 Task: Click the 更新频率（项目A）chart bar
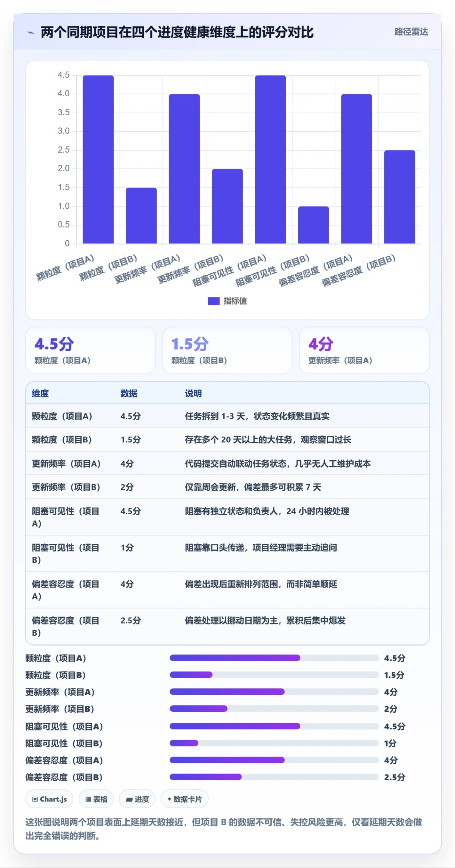[x=184, y=169]
